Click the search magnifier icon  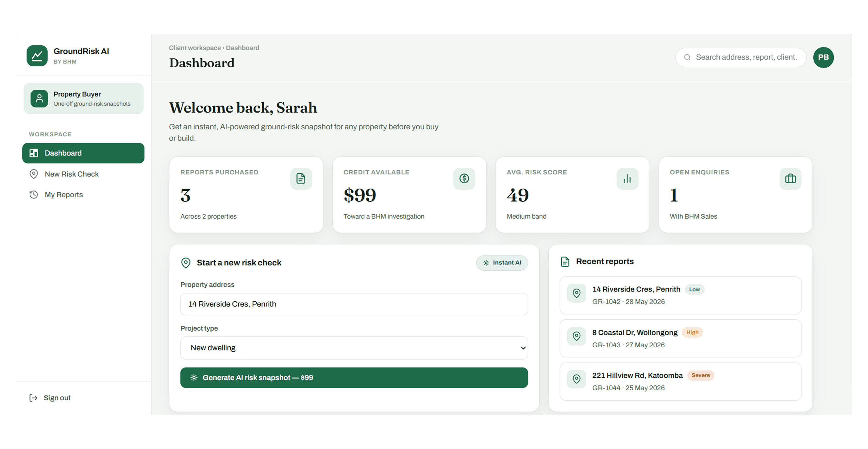pos(687,57)
